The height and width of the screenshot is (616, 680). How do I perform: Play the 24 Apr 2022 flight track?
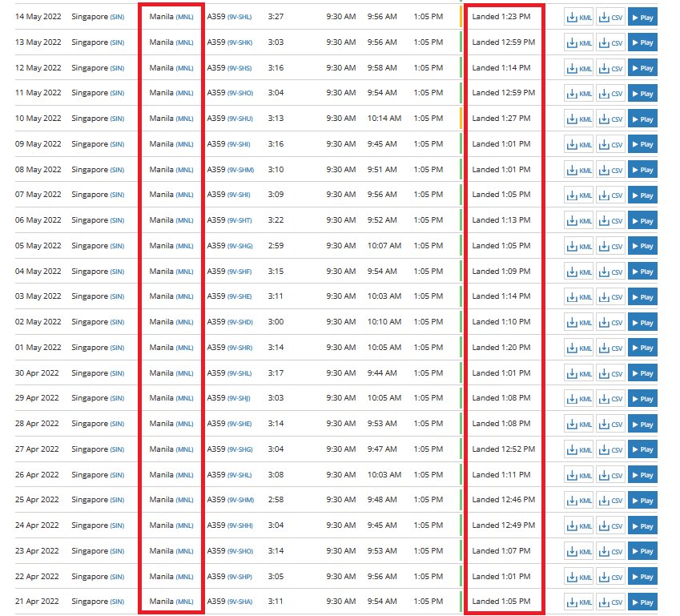(x=642, y=525)
